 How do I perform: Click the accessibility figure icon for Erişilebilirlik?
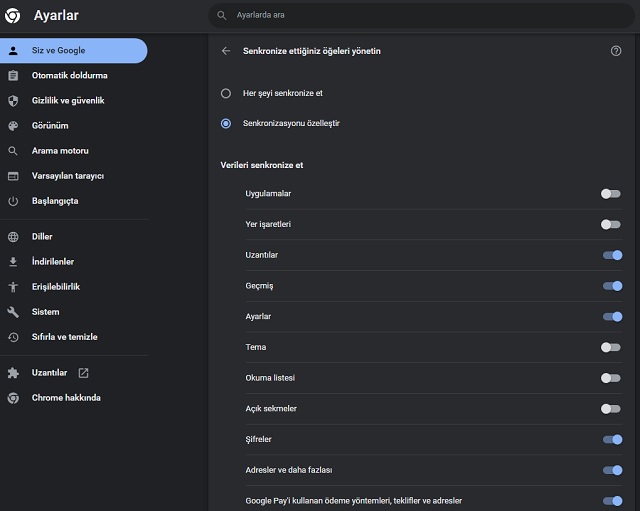pos(13,287)
